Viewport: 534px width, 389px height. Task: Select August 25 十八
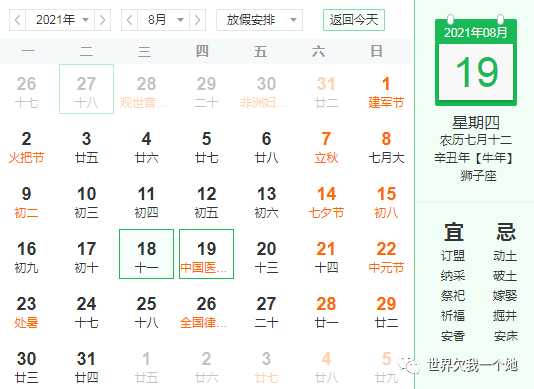point(146,312)
